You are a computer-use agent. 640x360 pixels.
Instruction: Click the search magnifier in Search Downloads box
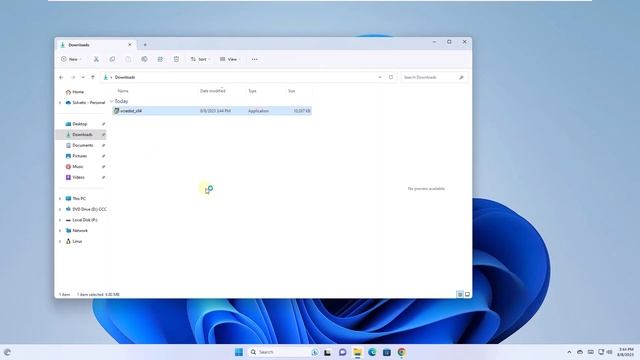pyautogui.click(x=461, y=77)
